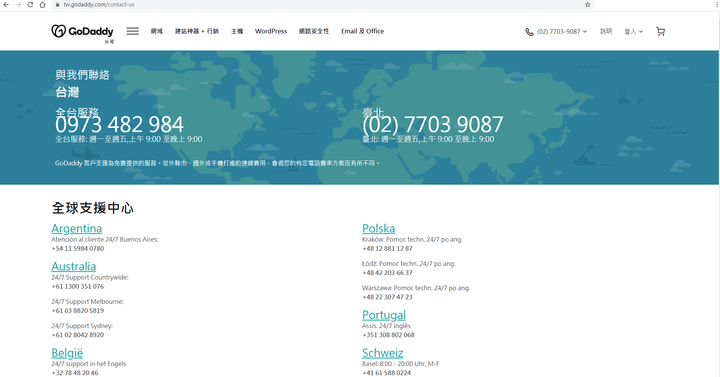Reload the page with the refresh icon
Screen dimensions: 720x377
(x=30, y=5)
